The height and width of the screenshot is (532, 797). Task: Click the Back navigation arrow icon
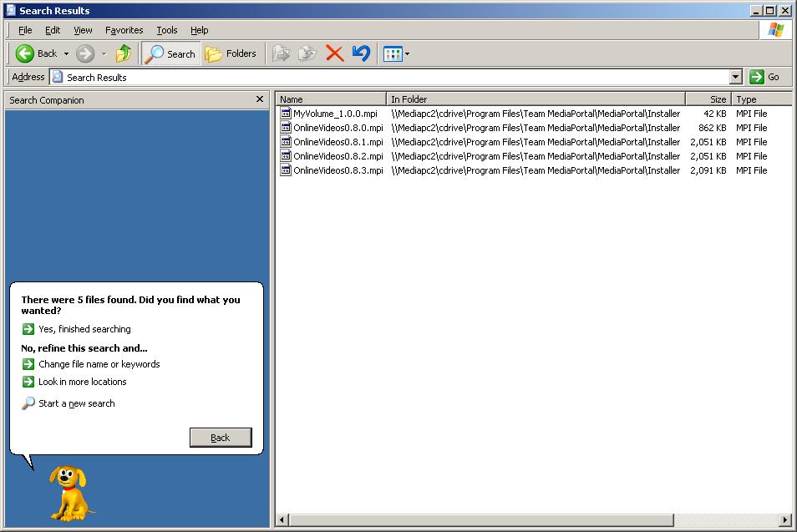pos(25,53)
